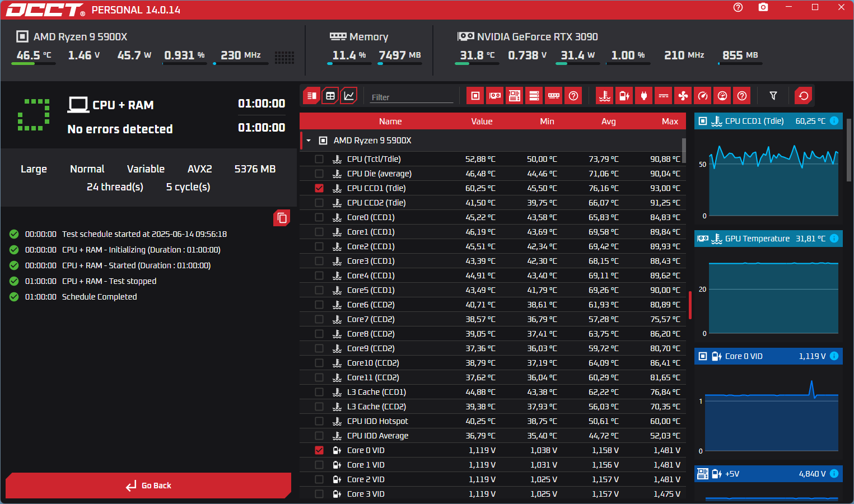854x504 pixels.
Task: Click the Schedule Completed log entry
Action: pos(99,297)
